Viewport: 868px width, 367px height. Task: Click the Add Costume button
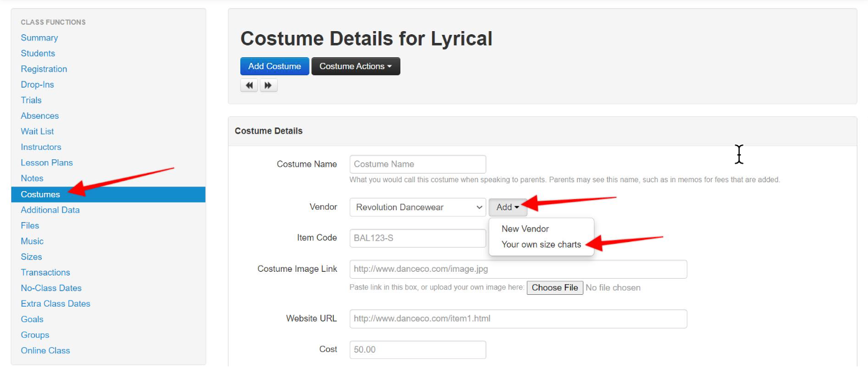pos(275,67)
